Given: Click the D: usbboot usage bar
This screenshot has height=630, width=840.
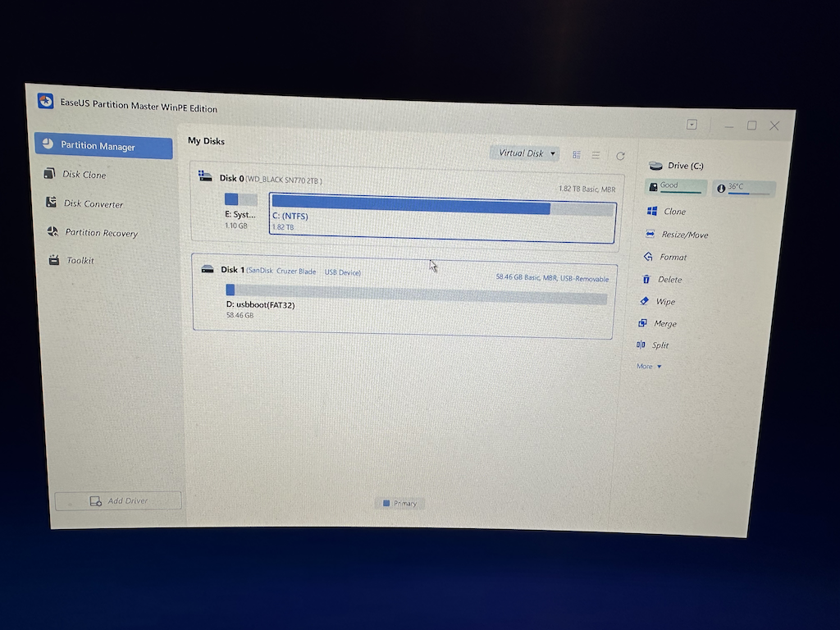Looking at the screenshot, I should tap(417, 294).
